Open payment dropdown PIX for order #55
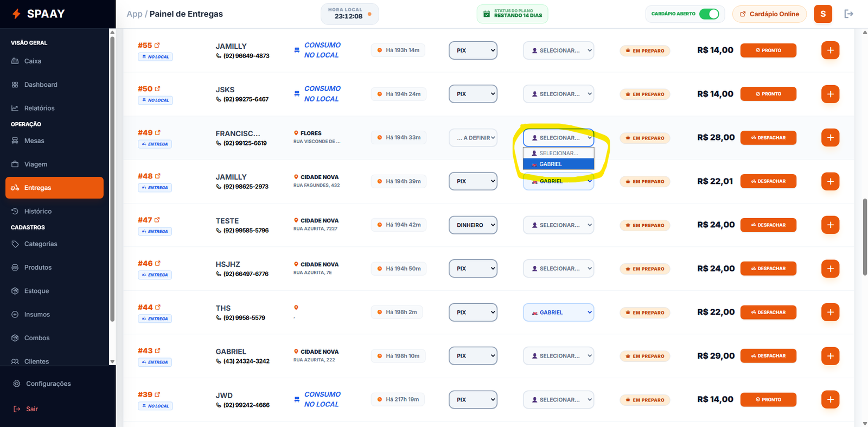Image resolution: width=868 pixels, height=427 pixels. (x=473, y=50)
